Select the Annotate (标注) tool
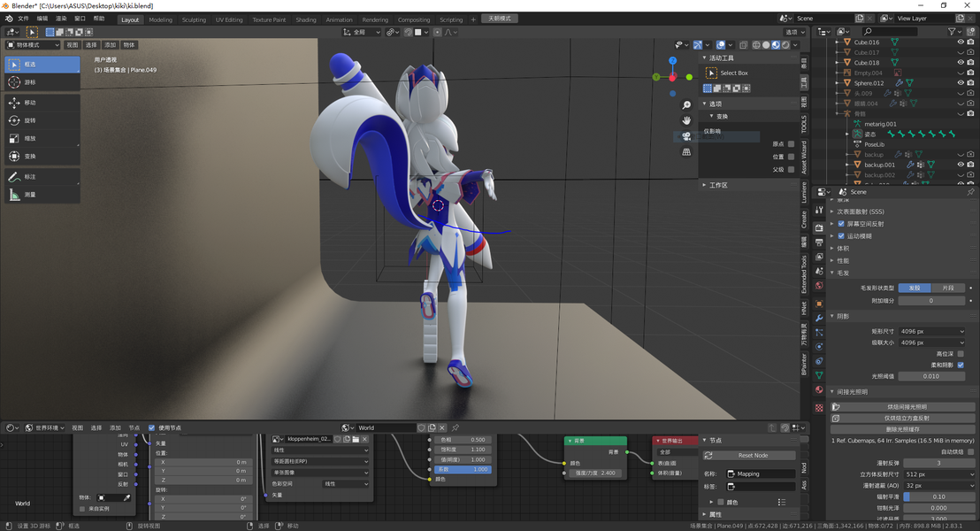This screenshot has width=980, height=531. click(42, 177)
